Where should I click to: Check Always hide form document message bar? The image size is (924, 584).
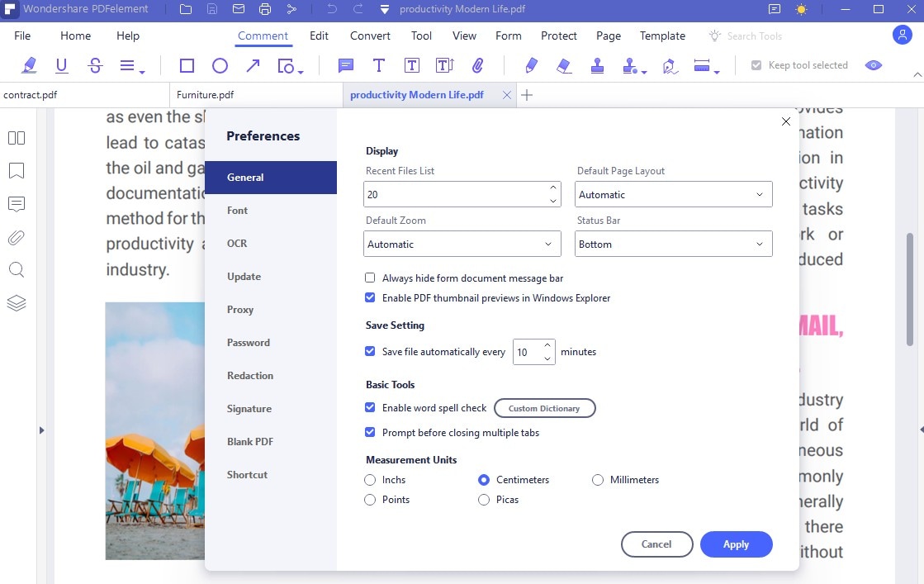pos(370,278)
